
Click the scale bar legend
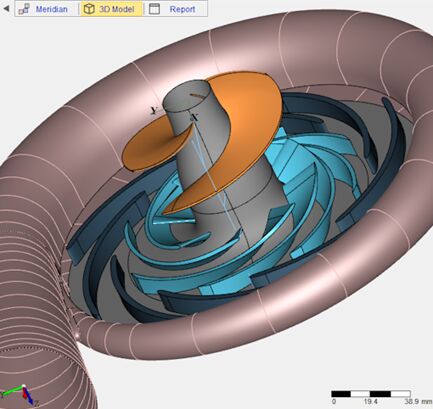tap(371, 394)
